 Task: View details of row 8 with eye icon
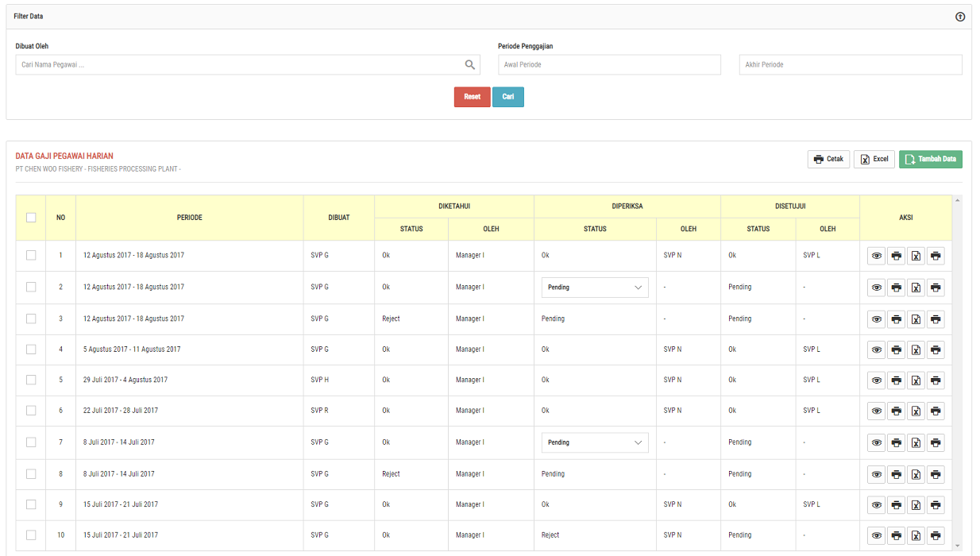click(876, 474)
